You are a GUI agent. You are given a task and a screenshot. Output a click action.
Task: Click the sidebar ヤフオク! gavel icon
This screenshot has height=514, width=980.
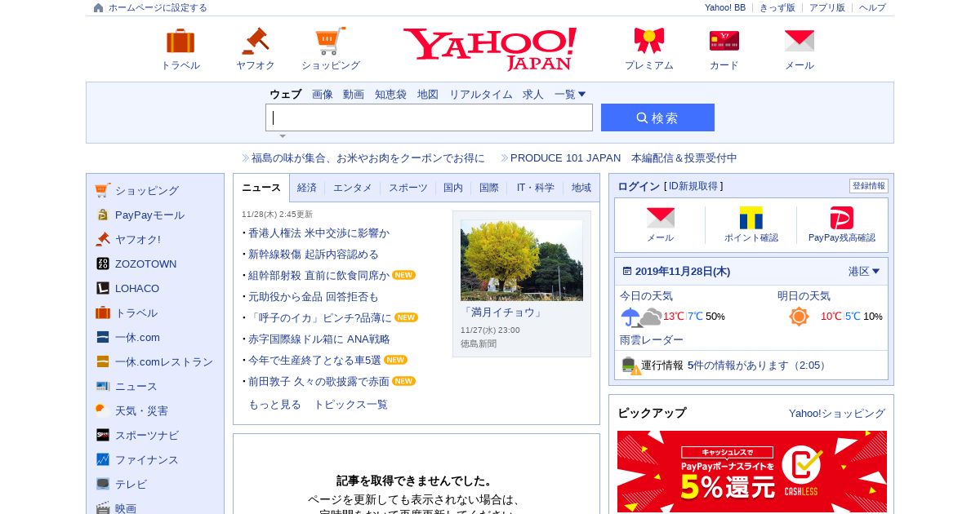coord(102,239)
